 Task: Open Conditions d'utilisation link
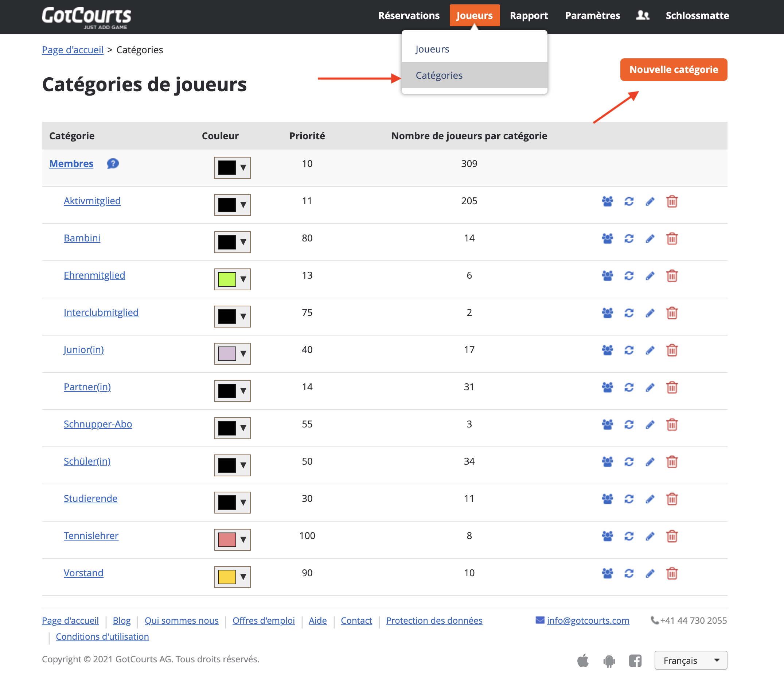tap(102, 637)
